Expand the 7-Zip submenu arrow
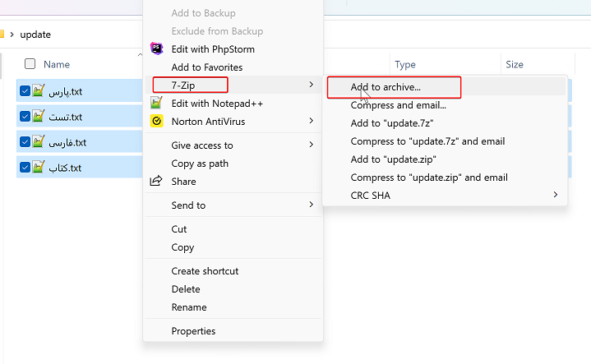The width and height of the screenshot is (591, 364). coord(311,85)
